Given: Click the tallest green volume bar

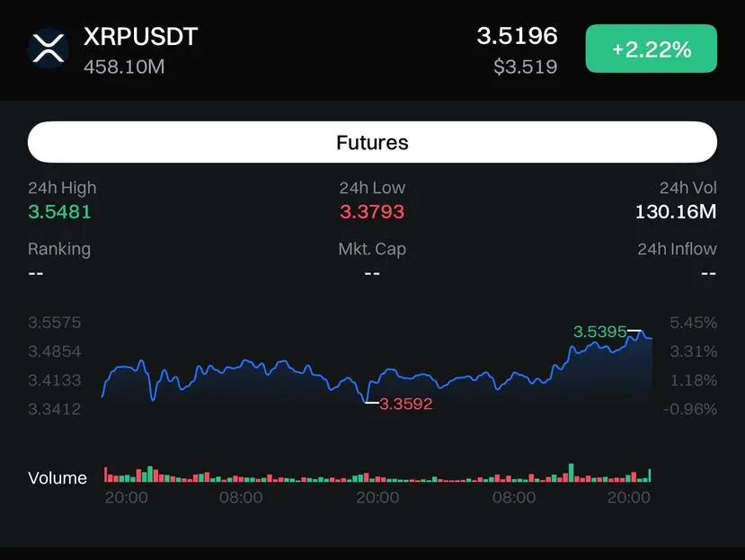Looking at the screenshot, I should click(571, 473).
